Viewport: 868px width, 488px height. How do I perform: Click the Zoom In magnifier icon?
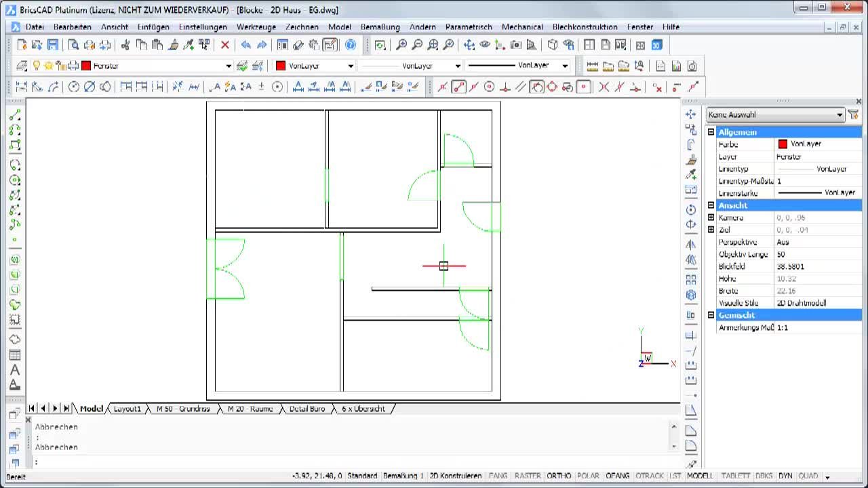pyautogui.click(x=401, y=45)
